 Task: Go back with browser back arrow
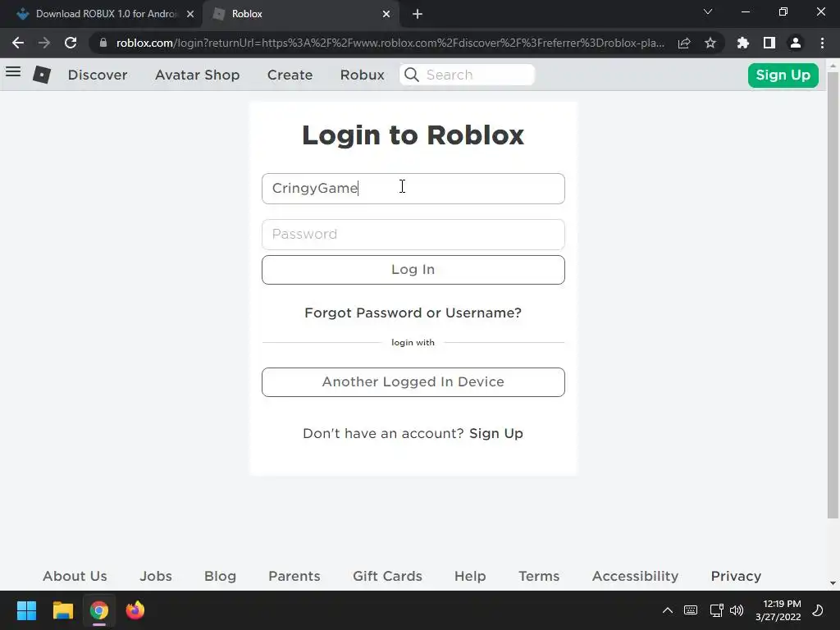[x=18, y=43]
